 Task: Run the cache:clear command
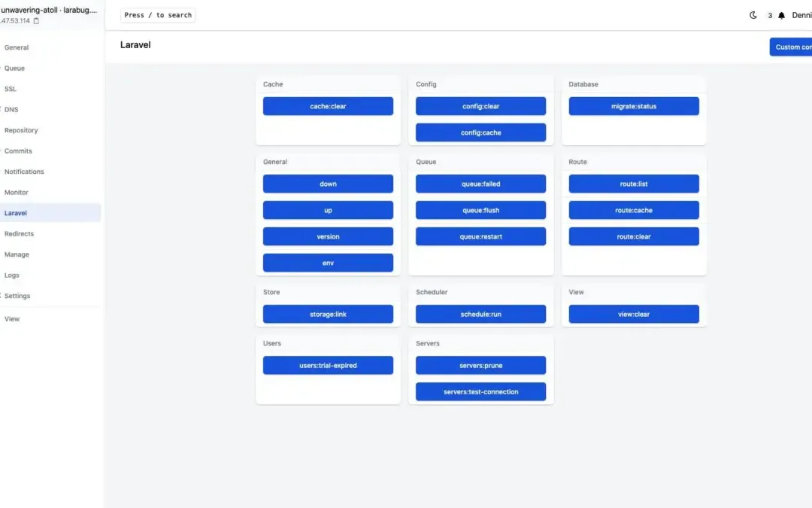tap(328, 106)
